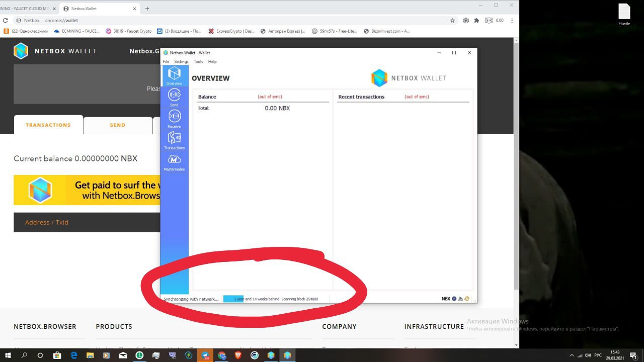Click the NBX unit label in status bar
644x362 pixels.
(446, 299)
